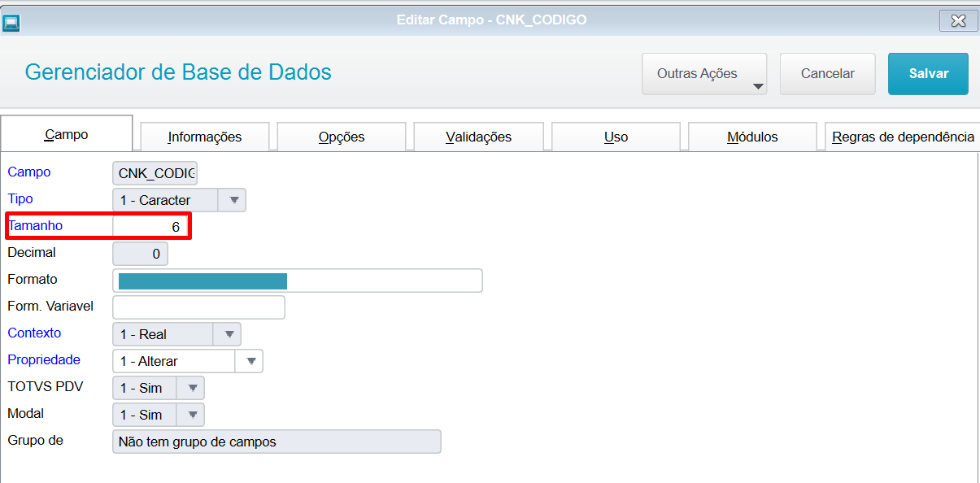Click the Contexto label

[34, 333]
